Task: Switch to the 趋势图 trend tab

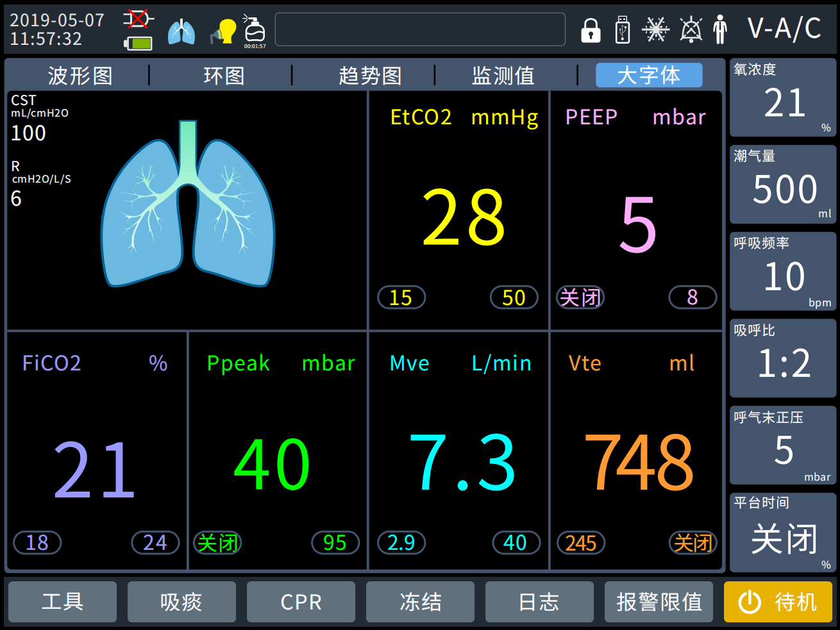Action: point(370,76)
